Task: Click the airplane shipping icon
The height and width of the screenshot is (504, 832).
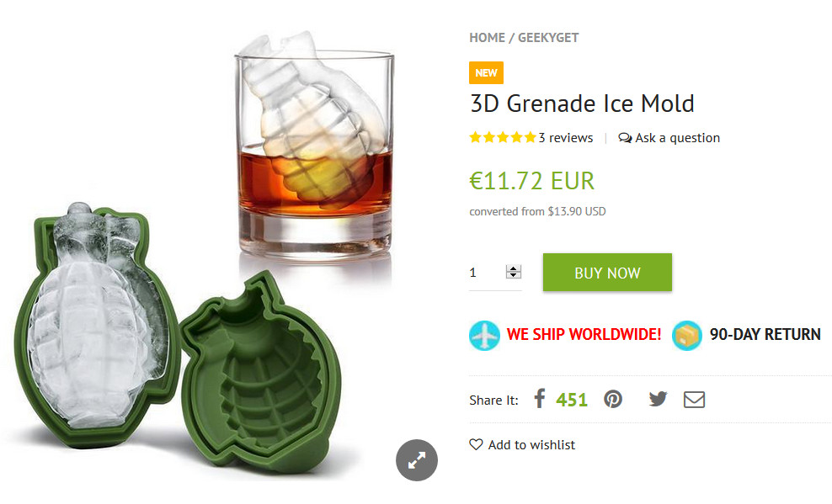Action: 484,336
